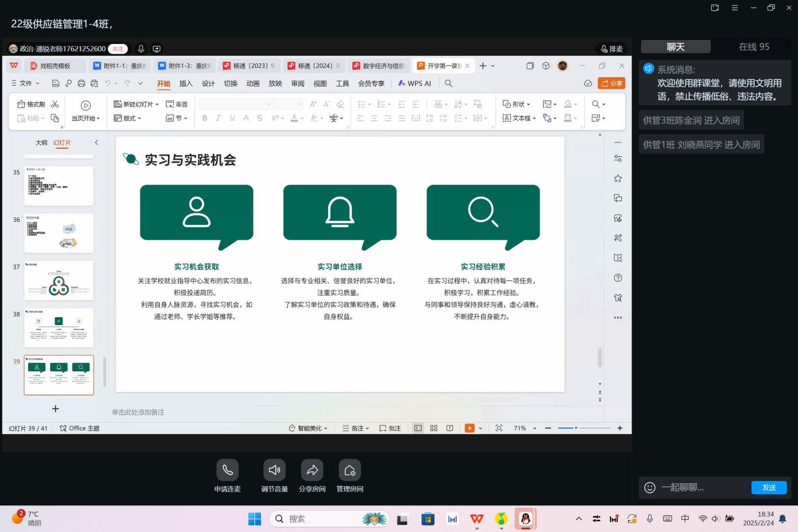Viewport: 798px width, 532px height.
Task: Start slideshow with orange play button
Action: click(469, 428)
